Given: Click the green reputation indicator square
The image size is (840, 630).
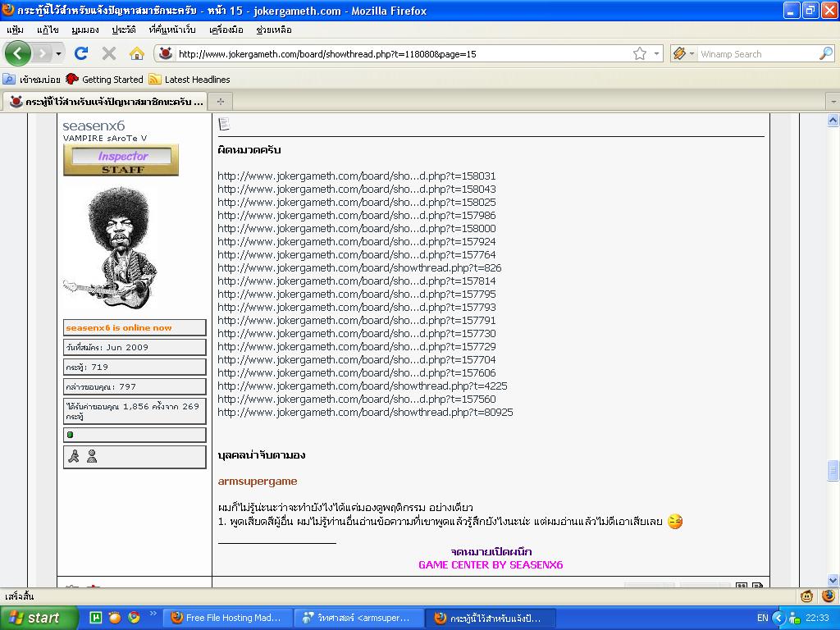Looking at the screenshot, I should (x=71, y=435).
